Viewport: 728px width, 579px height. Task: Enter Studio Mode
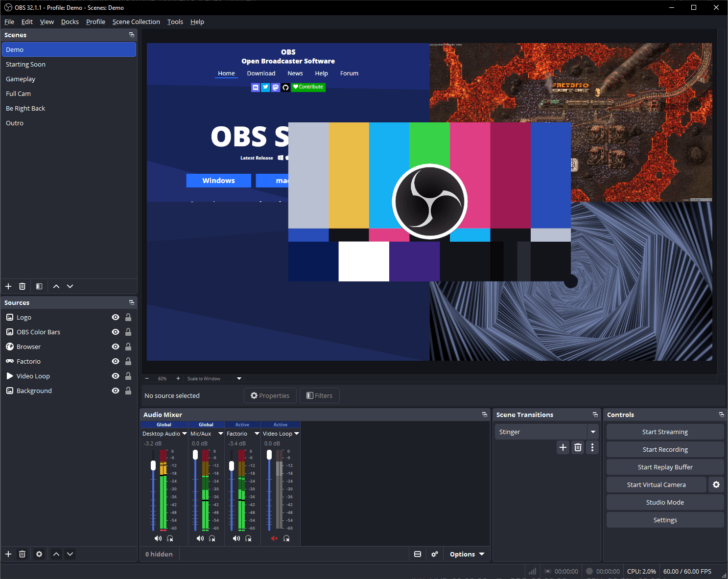(x=665, y=502)
